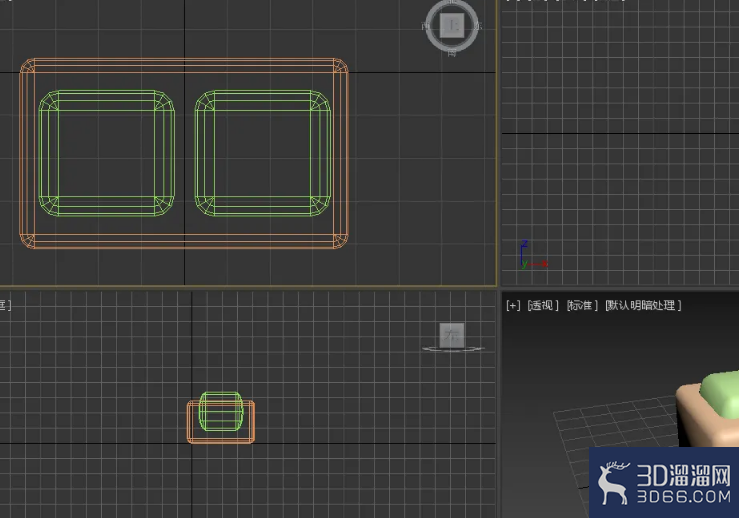
Task: Click the compass ring under the lower-viewport ViewCube
Action: point(453,349)
